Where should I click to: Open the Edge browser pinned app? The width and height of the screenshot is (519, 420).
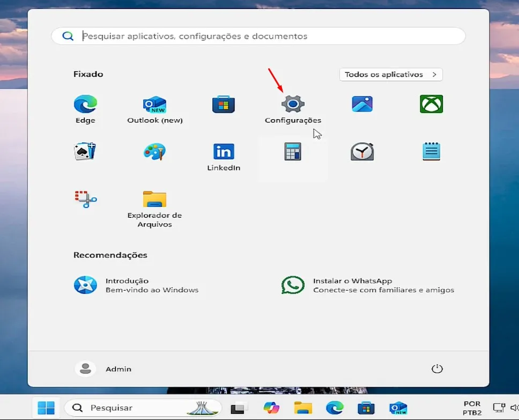point(85,104)
